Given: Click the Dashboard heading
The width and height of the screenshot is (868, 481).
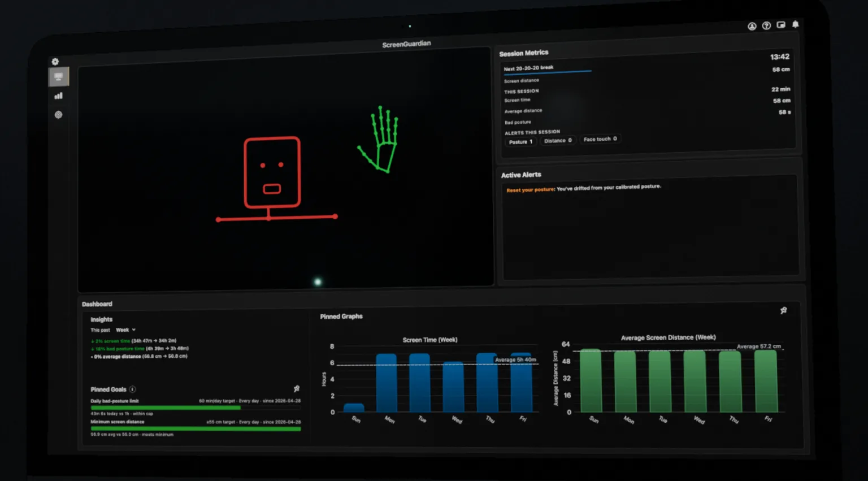Looking at the screenshot, I should (97, 304).
